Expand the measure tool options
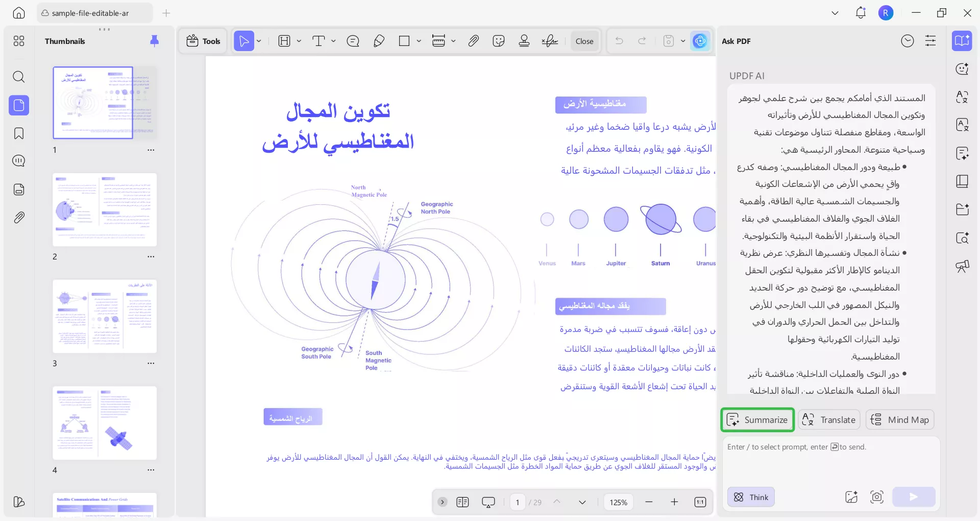This screenshot has height=521, width=980. tap(453, 41)
